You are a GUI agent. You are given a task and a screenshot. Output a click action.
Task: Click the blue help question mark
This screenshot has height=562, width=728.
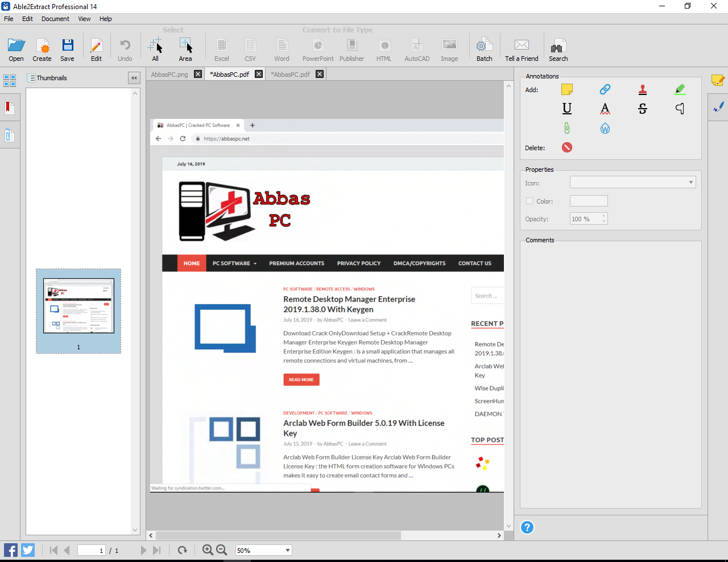click(527, 527)
